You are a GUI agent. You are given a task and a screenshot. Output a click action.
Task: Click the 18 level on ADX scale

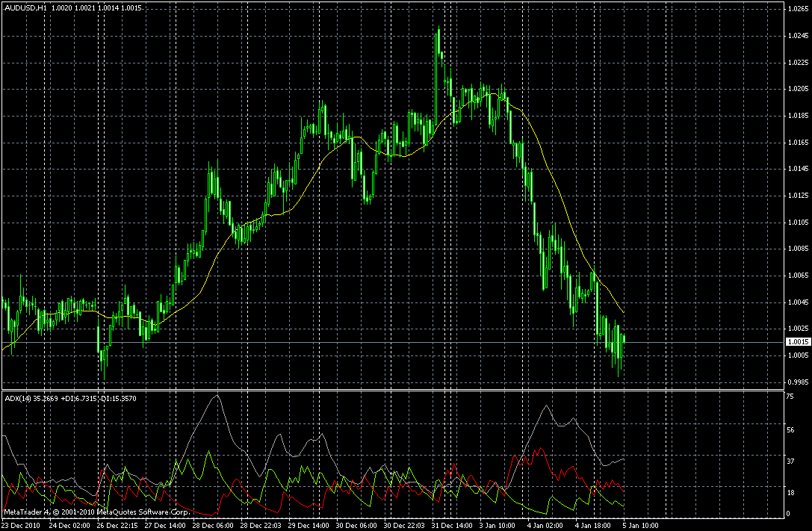click(790, 493)
